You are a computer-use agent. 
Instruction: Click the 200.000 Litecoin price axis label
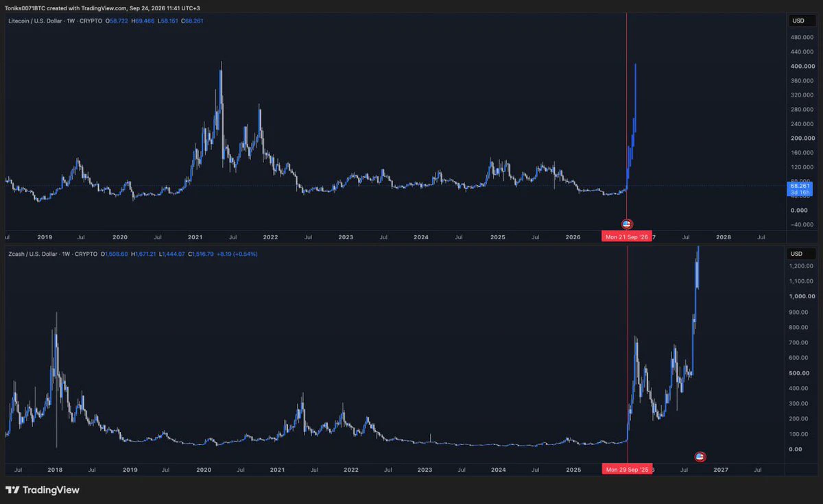coord(801,138)
